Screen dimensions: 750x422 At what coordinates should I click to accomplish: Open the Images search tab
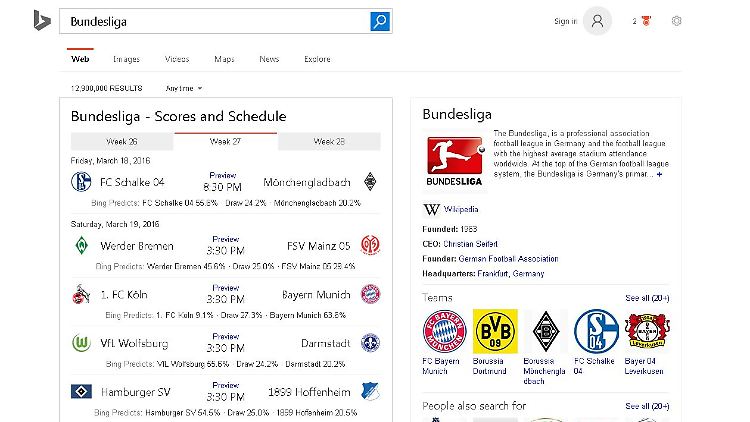point(126,59)
